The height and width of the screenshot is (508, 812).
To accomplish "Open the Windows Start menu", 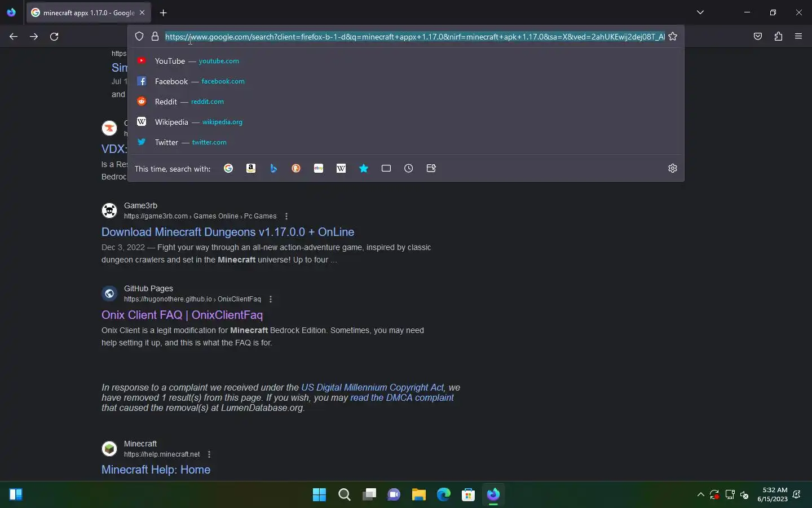I will 319,495.
